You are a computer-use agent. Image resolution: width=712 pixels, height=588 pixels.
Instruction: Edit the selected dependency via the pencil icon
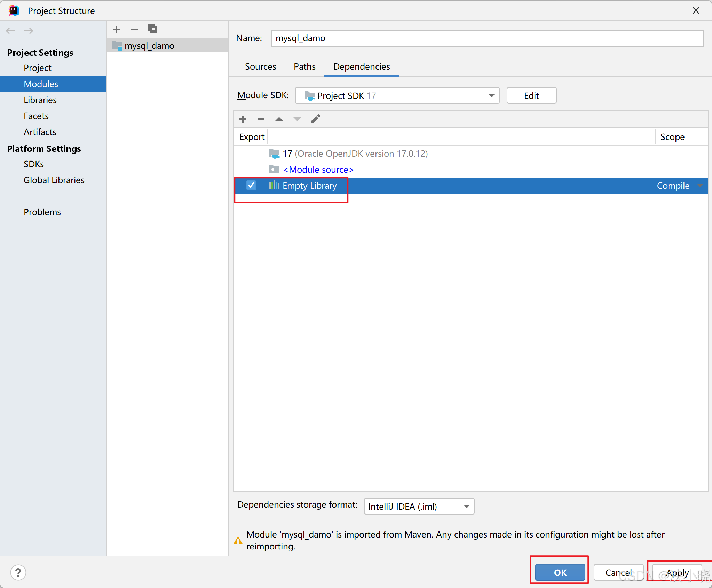click(x=315, y=119)
